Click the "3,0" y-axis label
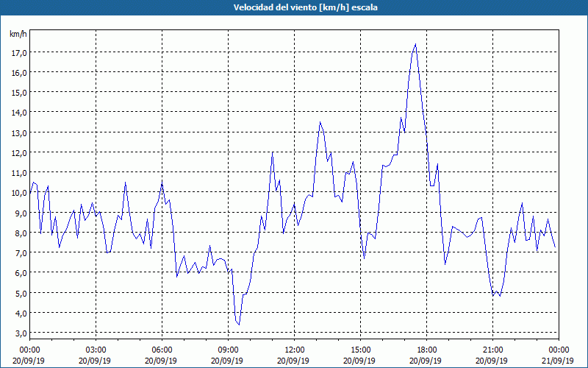588x368 pixels. (21, 333)
